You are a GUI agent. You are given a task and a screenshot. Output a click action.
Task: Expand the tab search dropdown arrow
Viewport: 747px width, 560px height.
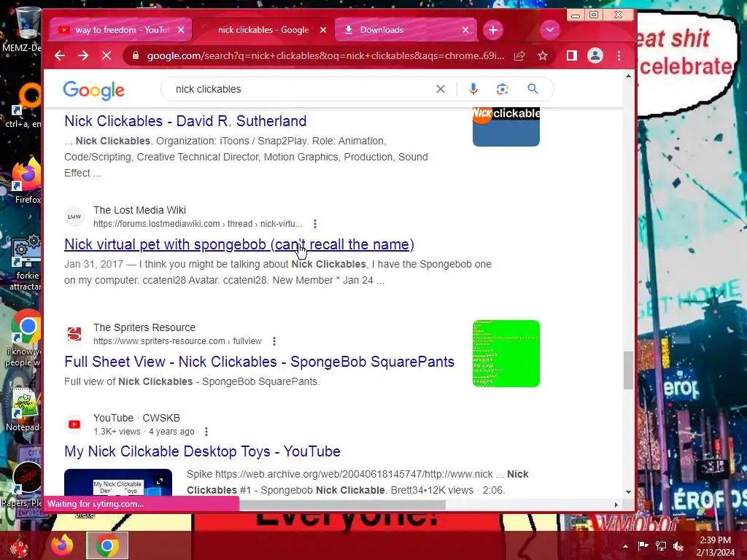(550, 30)
